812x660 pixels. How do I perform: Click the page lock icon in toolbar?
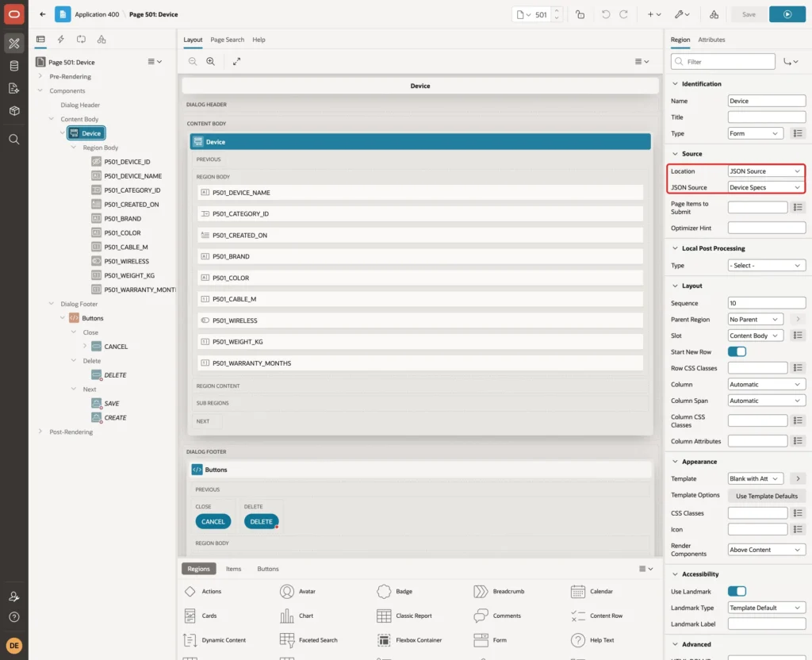580,14
